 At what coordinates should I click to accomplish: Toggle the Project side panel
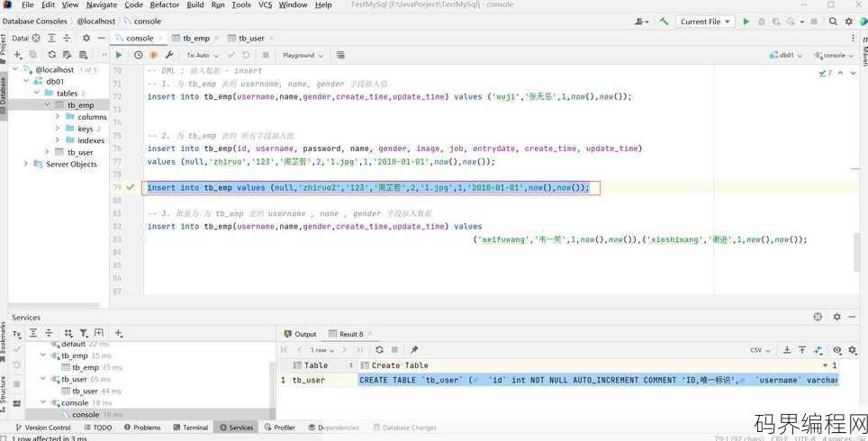point(4,47)
